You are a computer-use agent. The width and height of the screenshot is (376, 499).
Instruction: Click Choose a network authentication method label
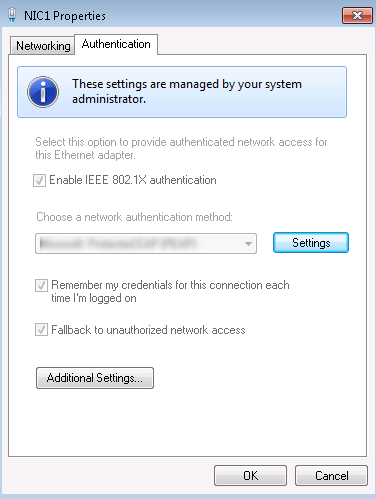(134, 217)
